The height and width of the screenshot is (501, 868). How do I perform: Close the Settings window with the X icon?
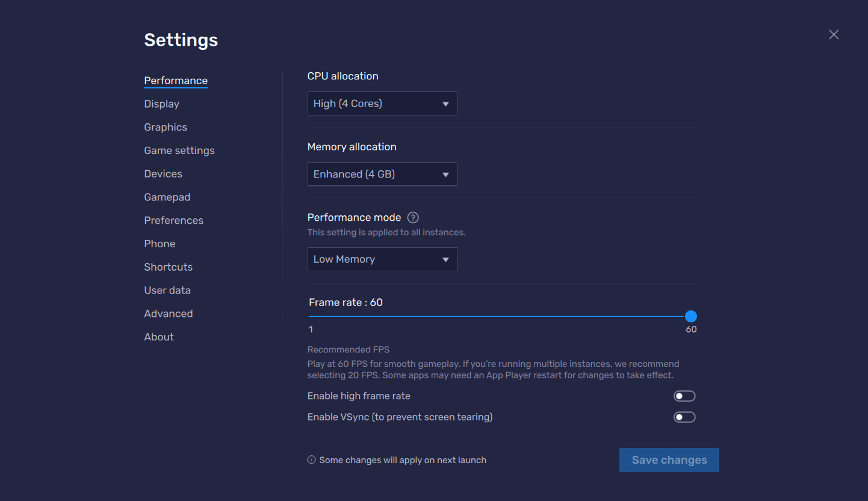[x=834, y=35]
